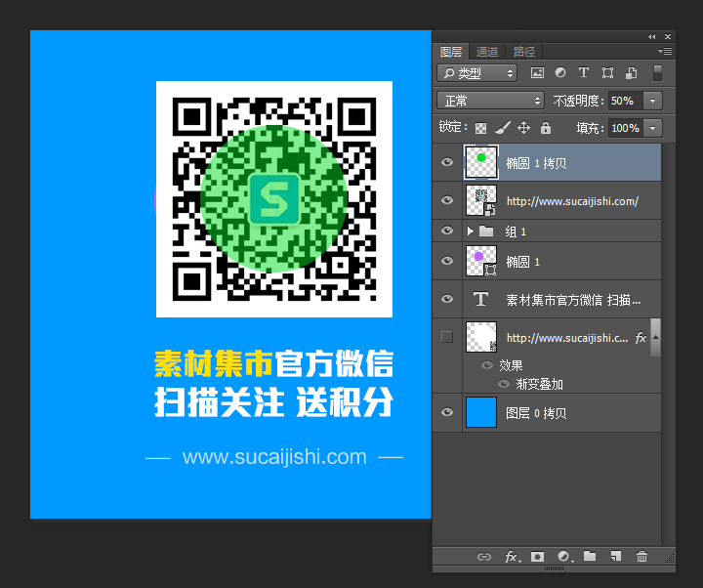Collapse the panel with double arrows
This screenshot has height=588, width=703.
point(651,37)
